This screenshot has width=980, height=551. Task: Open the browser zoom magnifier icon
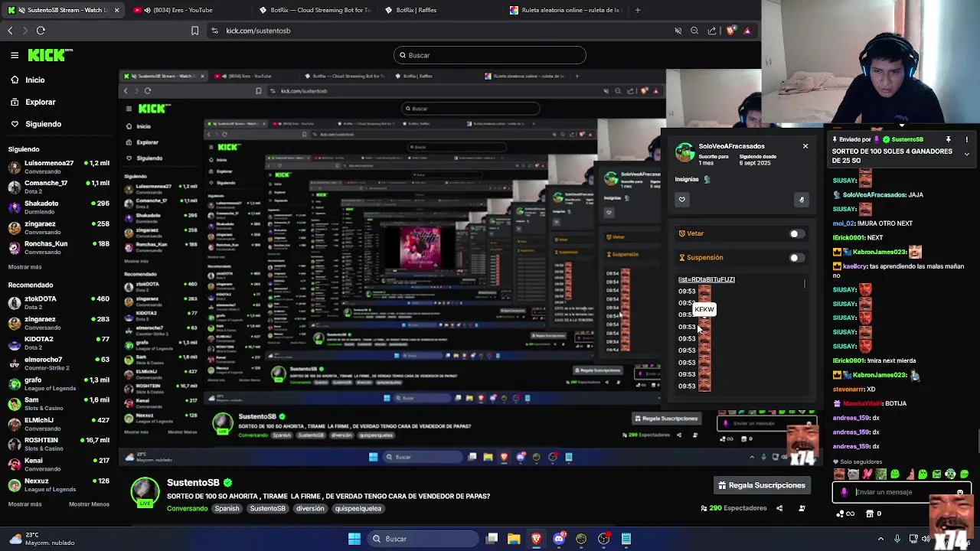694,31
